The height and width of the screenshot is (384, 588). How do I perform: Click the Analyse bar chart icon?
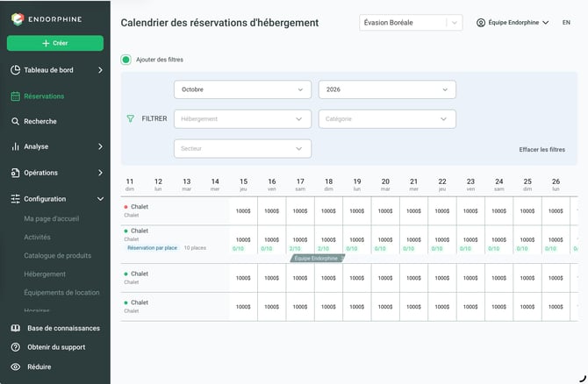tap(16, 146)
